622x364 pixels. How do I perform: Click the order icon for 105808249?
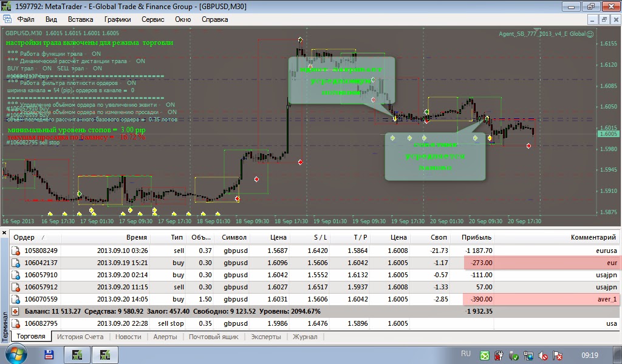pyautogui.click(x=16, y=251)
